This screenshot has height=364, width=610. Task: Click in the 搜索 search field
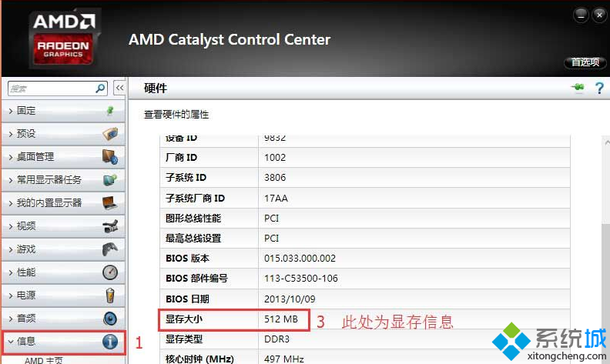(x=50, y=88)
